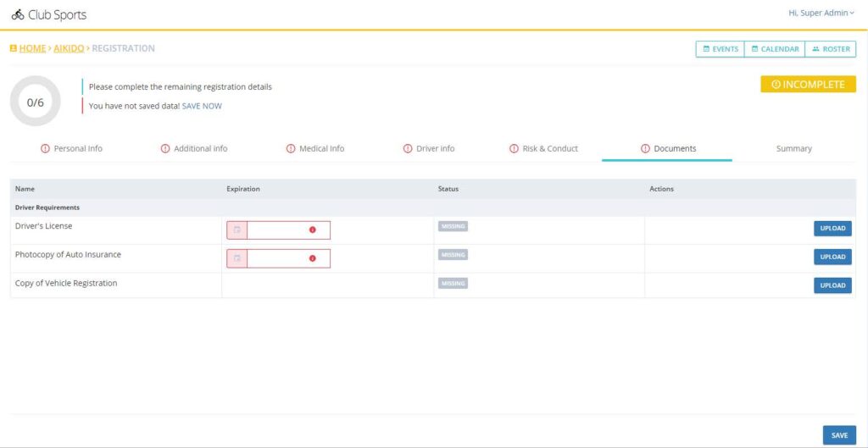Switch to the Additional info tab

[194, 149]
